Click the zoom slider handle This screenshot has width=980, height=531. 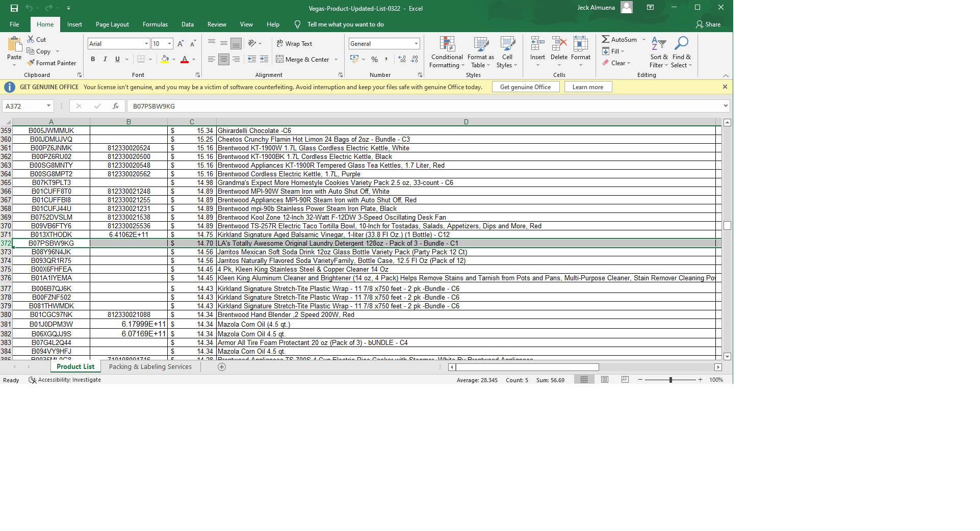click(670, 380)
